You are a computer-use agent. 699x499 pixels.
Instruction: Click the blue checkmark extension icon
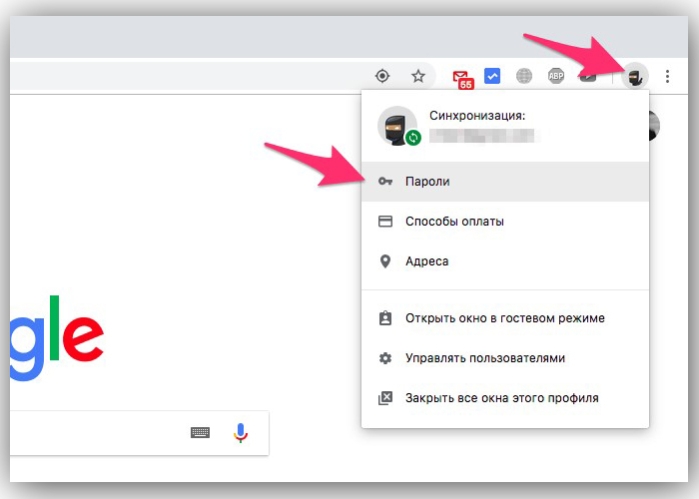[492, 76]
